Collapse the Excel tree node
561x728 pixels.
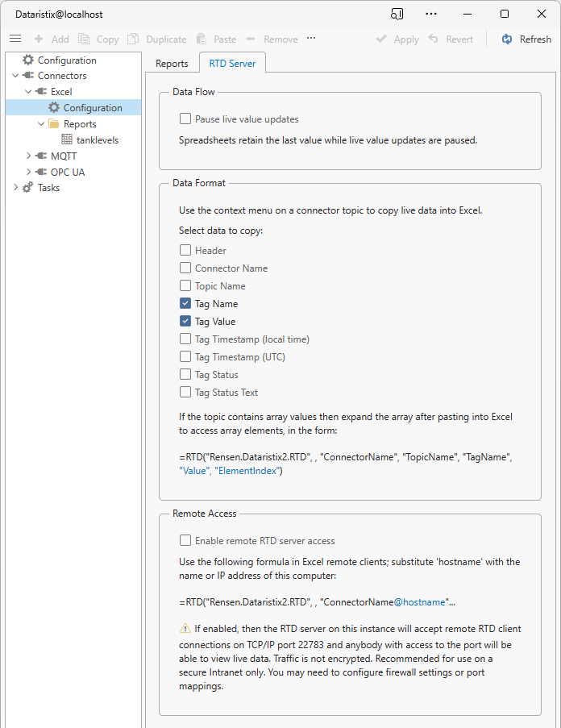pos(28,91)
